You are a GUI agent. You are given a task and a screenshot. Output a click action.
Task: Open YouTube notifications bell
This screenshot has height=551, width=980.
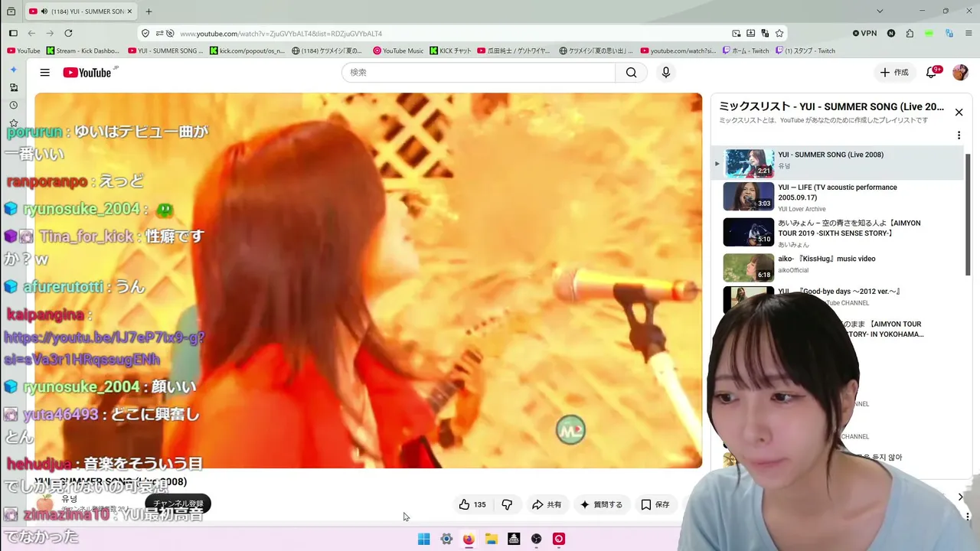(x=931, y=73)
